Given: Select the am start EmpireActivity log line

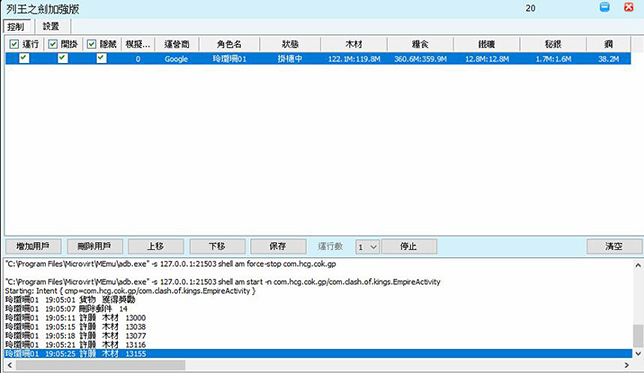Looking at the screenshot, I should click(223, 282).
